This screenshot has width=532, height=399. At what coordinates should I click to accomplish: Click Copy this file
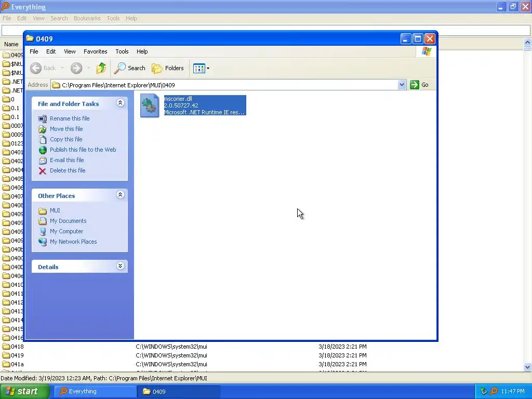click(66, 139)
